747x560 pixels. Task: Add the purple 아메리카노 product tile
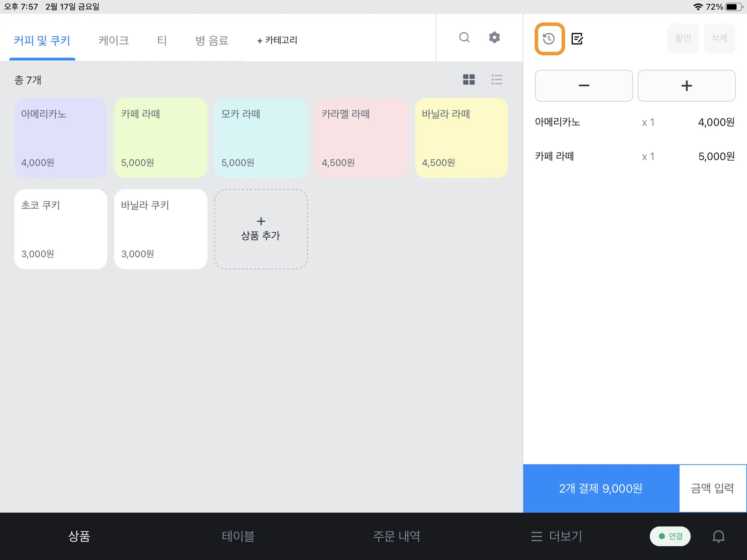pyautogui.click(x=61, y=138)
